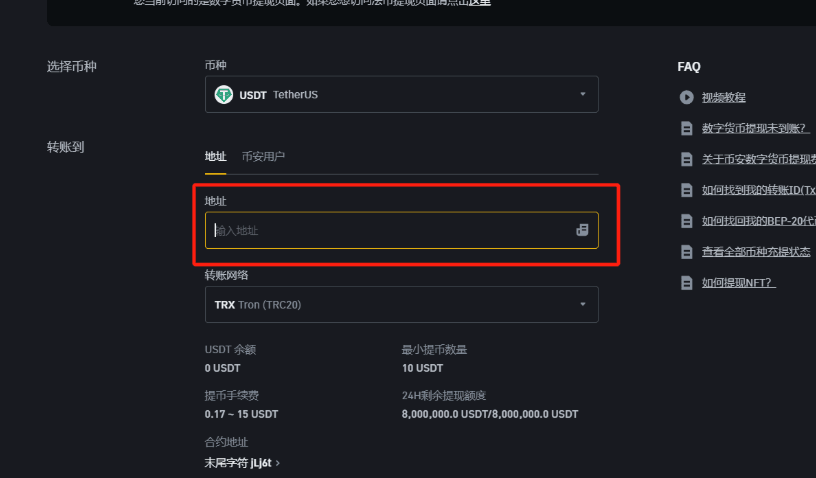Open the 查看全部币种充提状态 link

tap(756, 252)
